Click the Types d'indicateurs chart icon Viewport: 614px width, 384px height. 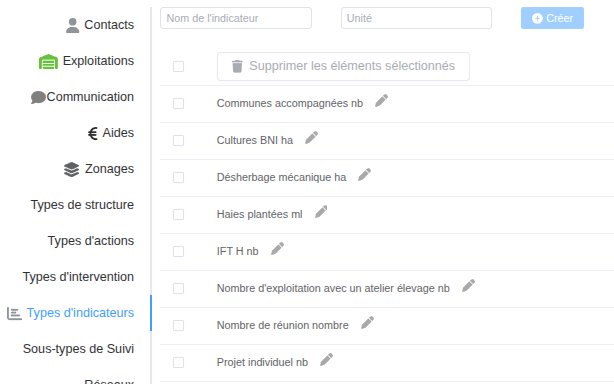coord(14,314)
